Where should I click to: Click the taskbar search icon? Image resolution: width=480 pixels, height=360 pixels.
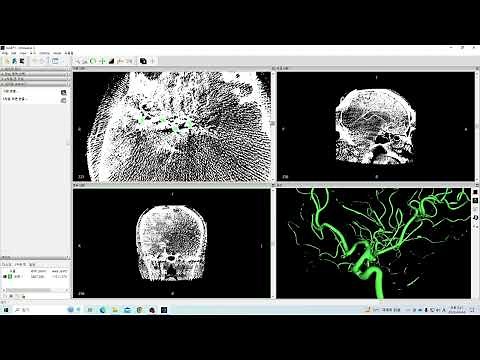pos(18,310)
